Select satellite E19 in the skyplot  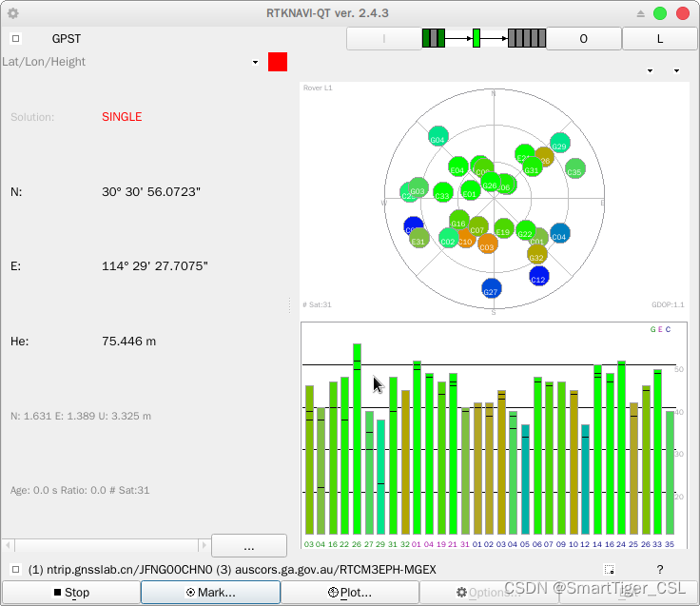(504, 228)
